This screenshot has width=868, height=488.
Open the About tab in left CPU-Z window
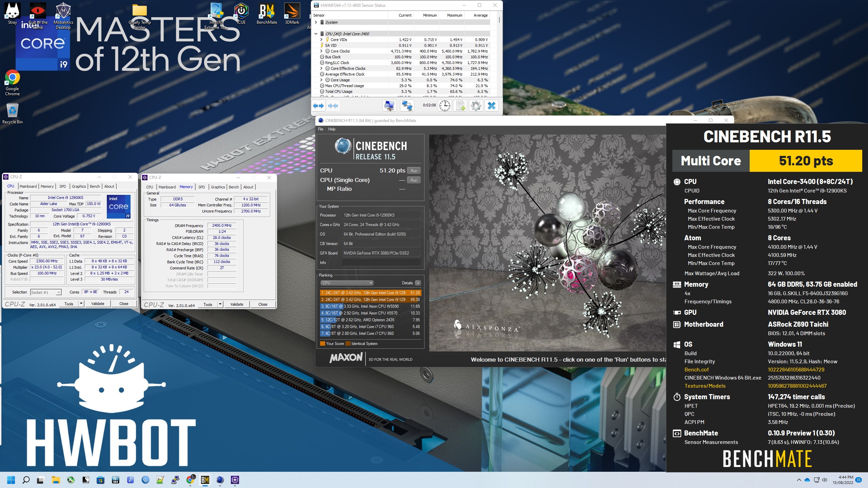pyautogui.click(x=109, y=186)
